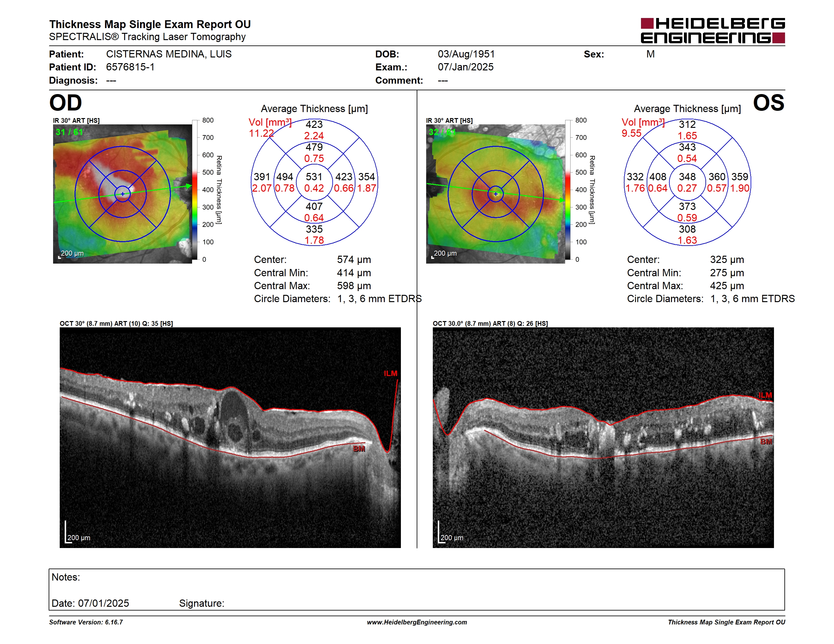Click OS outer superior value 312
This screenshot has height=644, width=834.
coord(687,124)
